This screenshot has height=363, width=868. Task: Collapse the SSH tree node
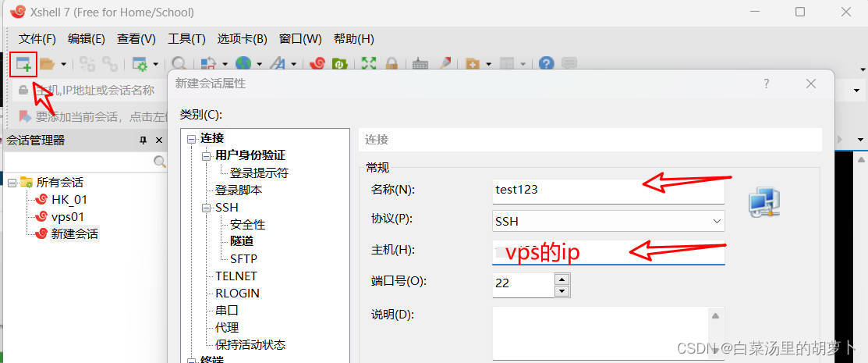206,208
